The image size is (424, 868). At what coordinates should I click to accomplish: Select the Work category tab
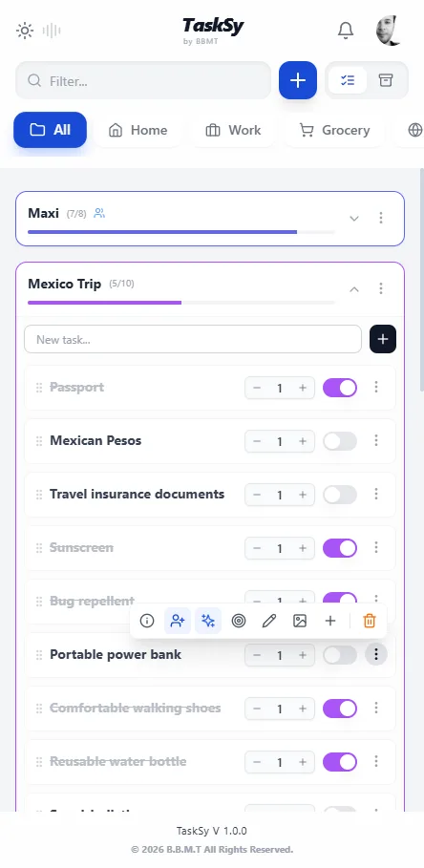pyautogui.click(x=233, y=130)
